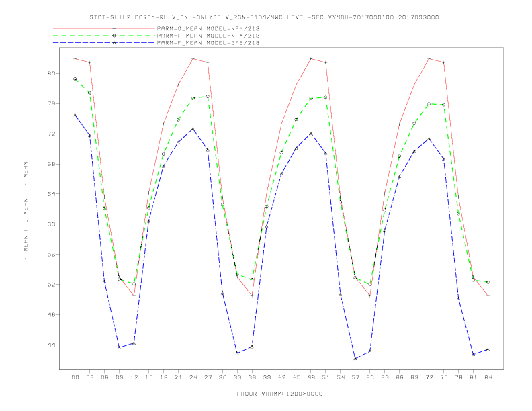Click the x-axis tick label 27
Viewport: 532px width, 411px height.
point(208,377)
